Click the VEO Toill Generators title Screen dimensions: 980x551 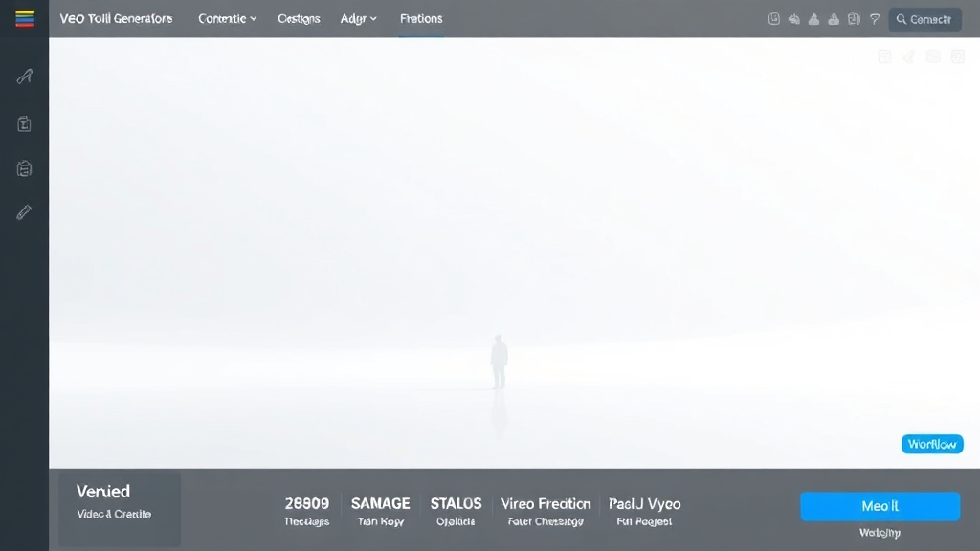116,19
